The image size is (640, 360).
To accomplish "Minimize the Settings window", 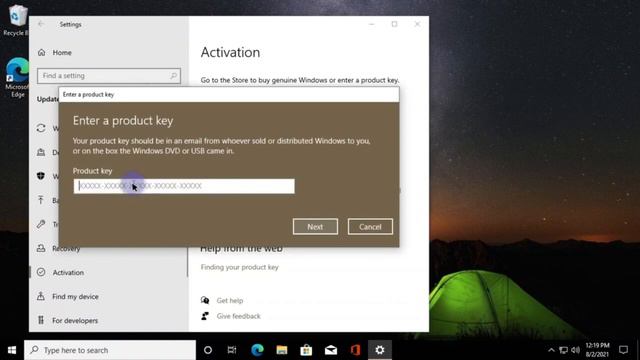I will pos(371,24).
